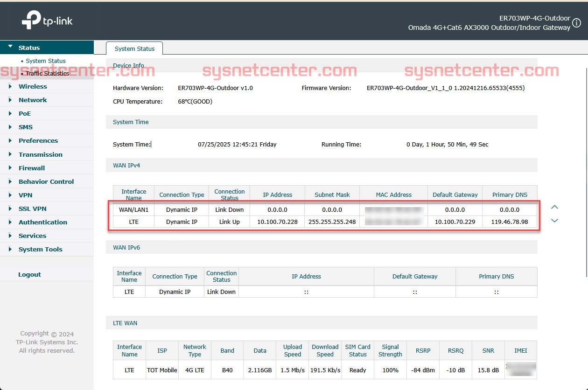
Task: Click the 'Ready' SIM card status
Action: 357,370
